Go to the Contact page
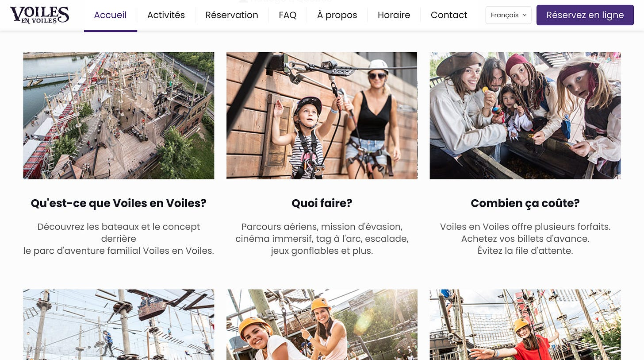Screen dimensions: 644x360 [449, 15]
